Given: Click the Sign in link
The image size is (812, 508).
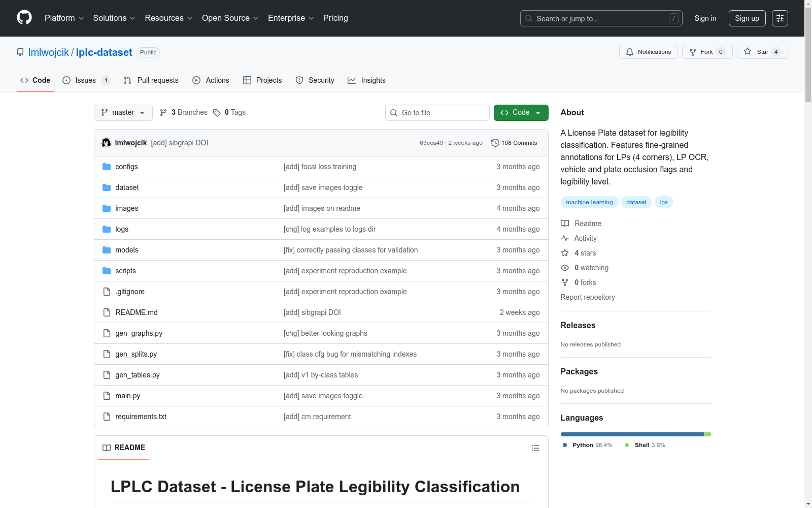Looking at the screenshot, I should click(x=705, y=18).
